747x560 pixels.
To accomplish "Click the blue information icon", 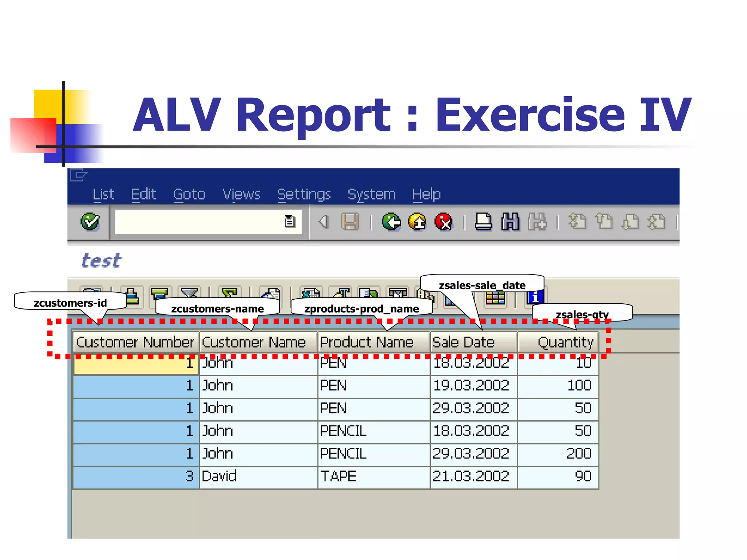I will point(535,297).
